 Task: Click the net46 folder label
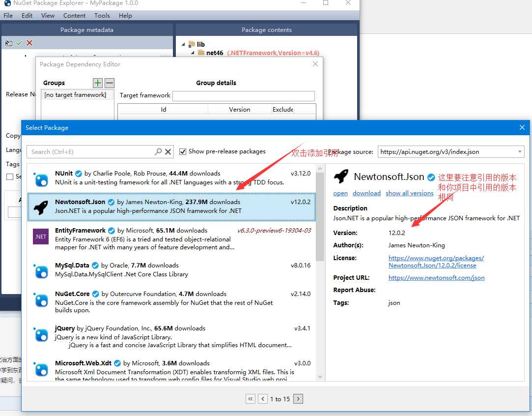215,53
